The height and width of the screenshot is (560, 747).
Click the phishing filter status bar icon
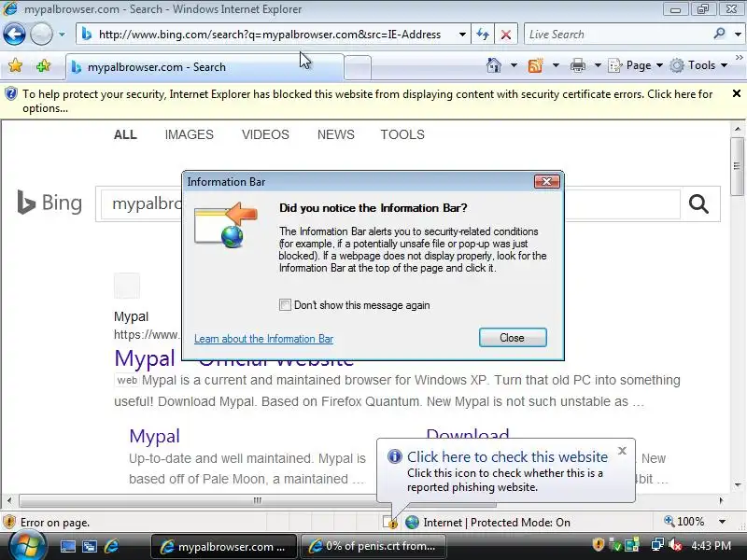point(390,523)
